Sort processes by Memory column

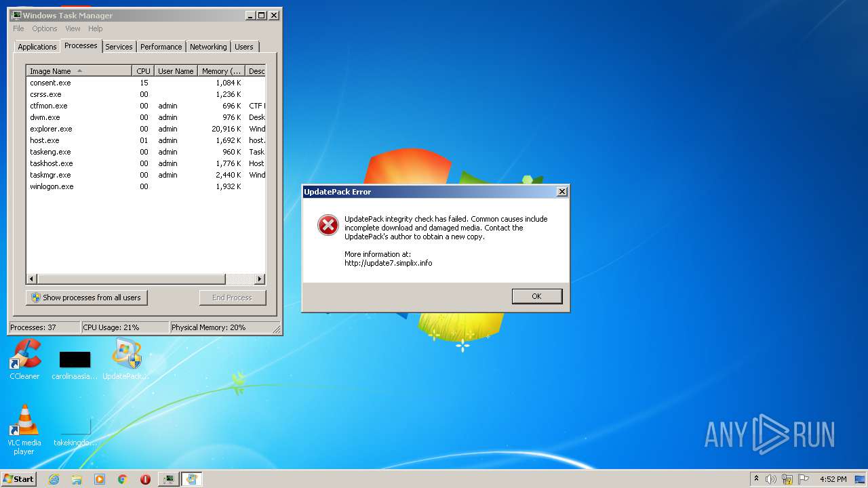tap(222, 71)
